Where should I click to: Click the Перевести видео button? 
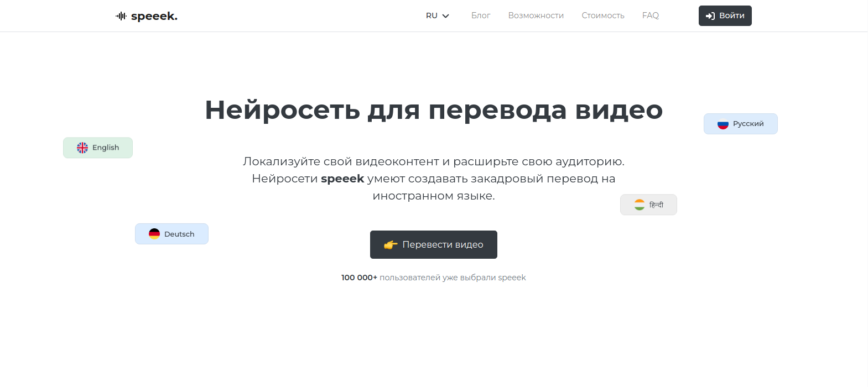tap(434, 244)
